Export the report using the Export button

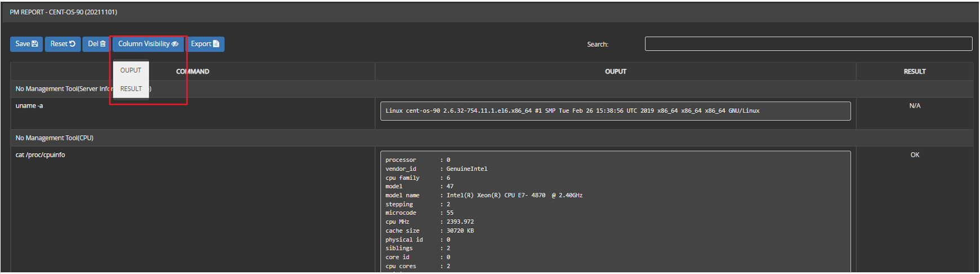pyautogui.click(x=205, y=44)
